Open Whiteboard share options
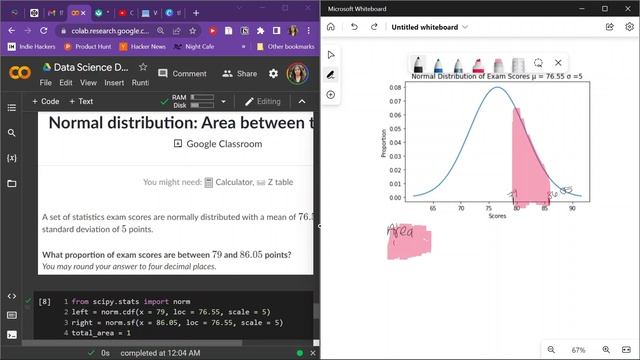Viewport: 640px width, 360px height. [x=609, y=27]
